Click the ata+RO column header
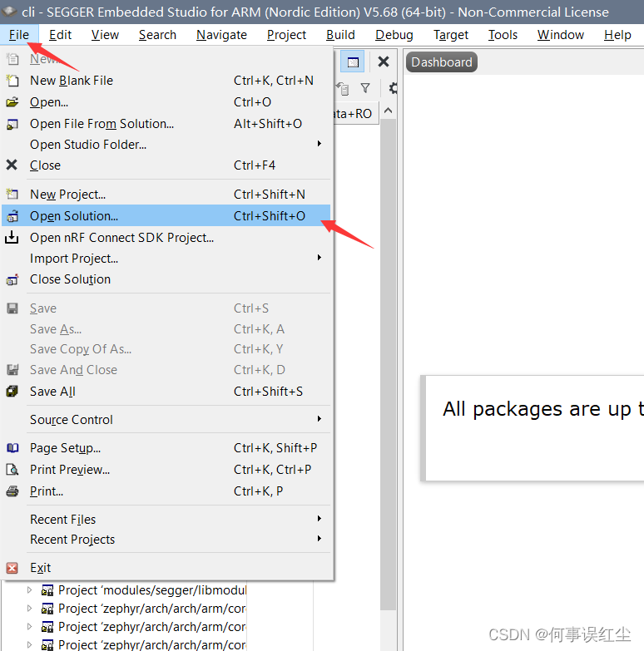The width and height of the screenshot is (644, 651). click(x=355, y=113)
